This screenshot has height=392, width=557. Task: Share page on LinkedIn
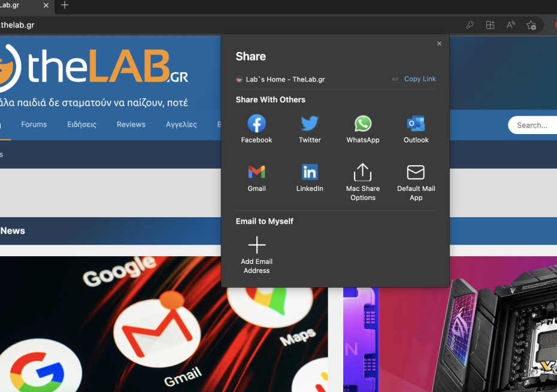click(x=310, y=178)
